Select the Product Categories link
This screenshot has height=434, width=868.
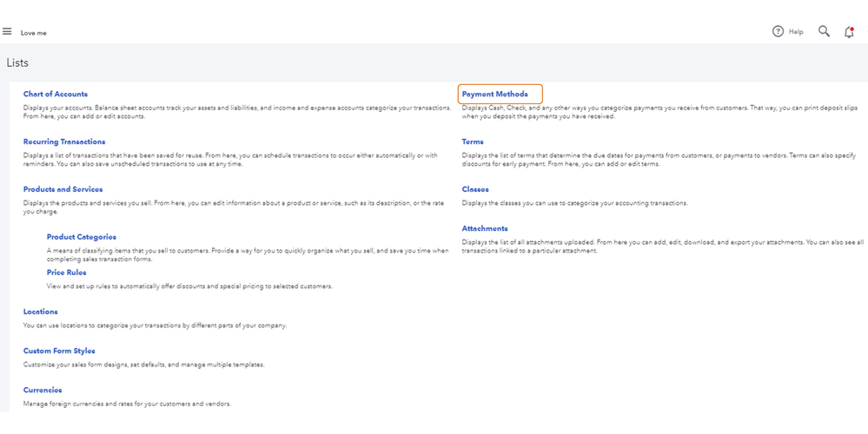[x=81, y=236]
